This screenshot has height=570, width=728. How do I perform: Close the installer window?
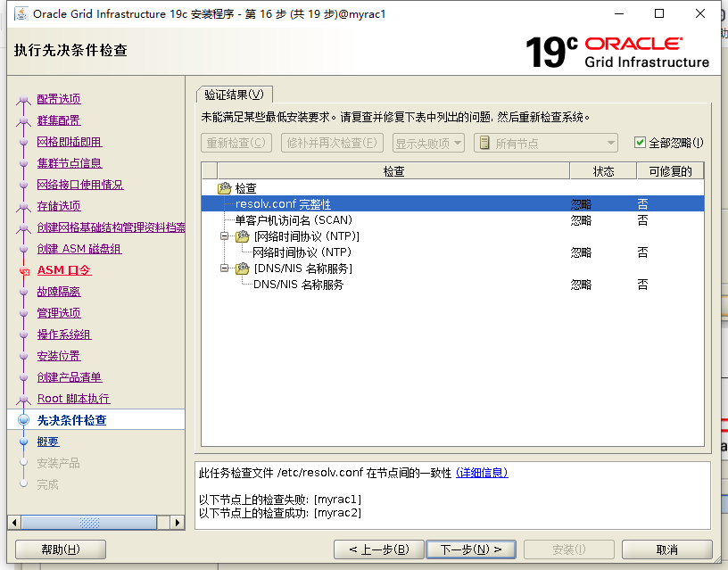pos(700,14)
